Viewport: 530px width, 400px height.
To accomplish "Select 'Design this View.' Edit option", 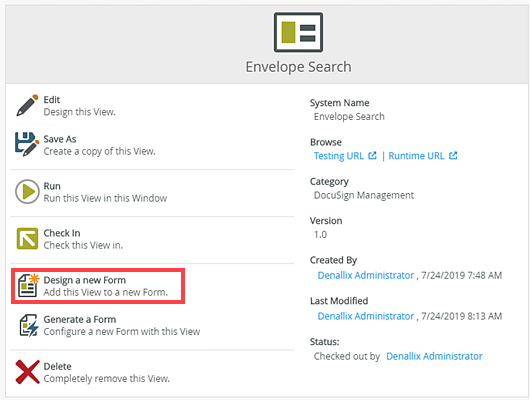I will coord(79,112).
